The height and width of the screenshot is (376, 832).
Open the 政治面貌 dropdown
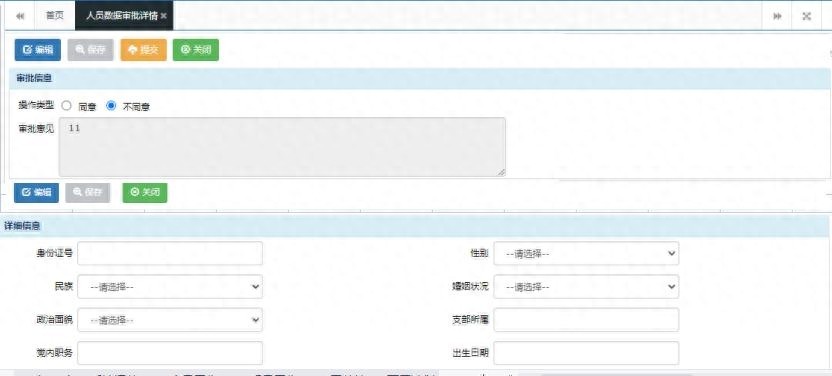click(170, 320)
